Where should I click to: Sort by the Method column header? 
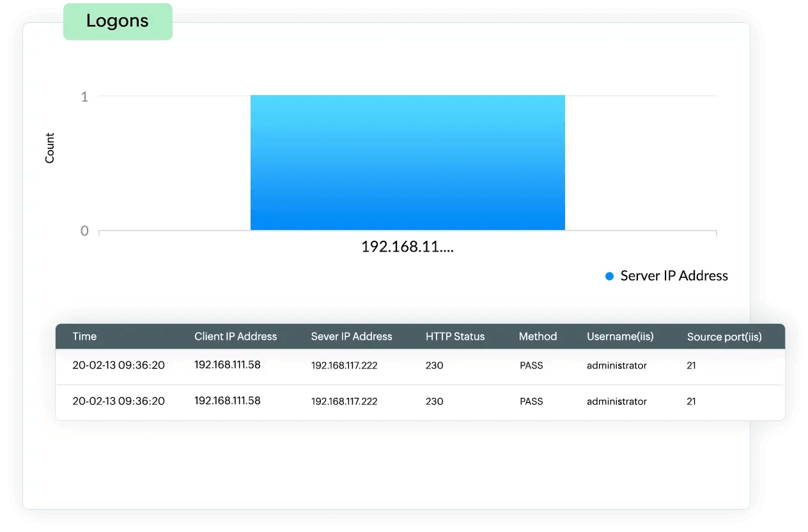click(538, 337)
